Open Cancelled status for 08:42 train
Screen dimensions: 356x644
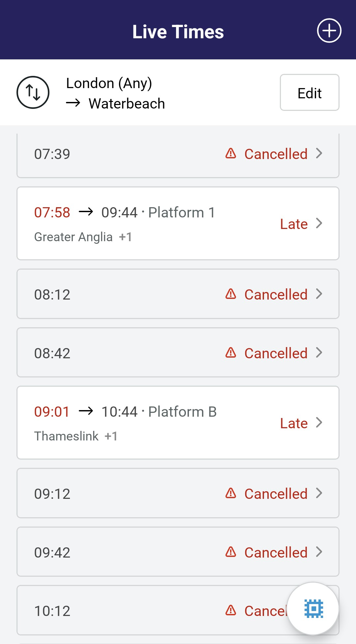[276, 353]
